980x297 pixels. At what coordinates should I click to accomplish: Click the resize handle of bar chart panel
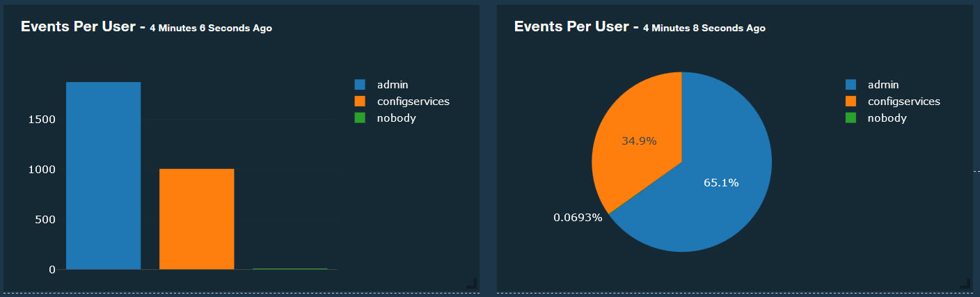(471, 282)
